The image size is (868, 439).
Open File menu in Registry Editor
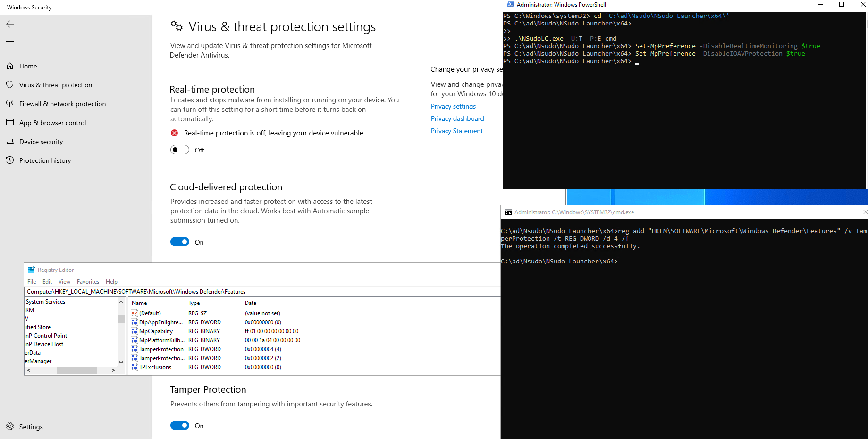tap(32, 282)
